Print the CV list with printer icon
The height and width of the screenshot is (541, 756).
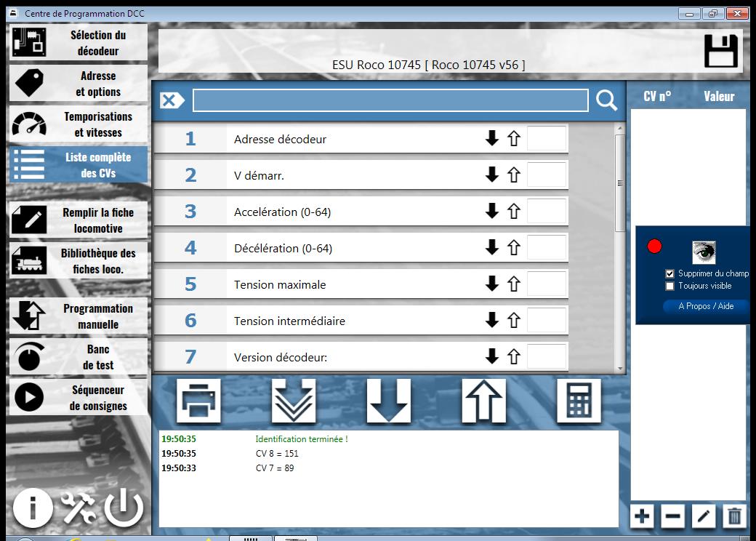point(198,401)
